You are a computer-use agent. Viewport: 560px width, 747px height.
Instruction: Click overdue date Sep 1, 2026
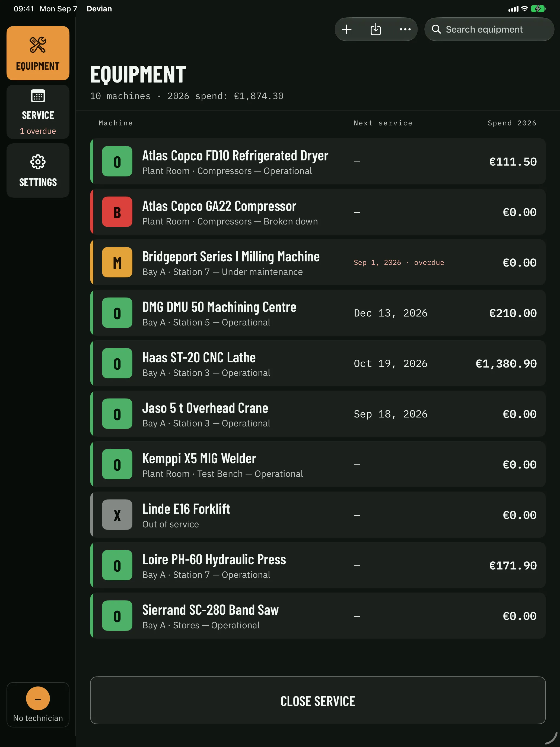399,262
